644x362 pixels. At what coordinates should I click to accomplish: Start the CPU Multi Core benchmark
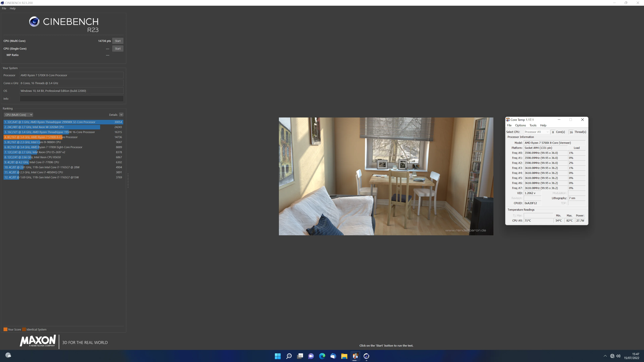pyautogui.click(x=118, y=41)
